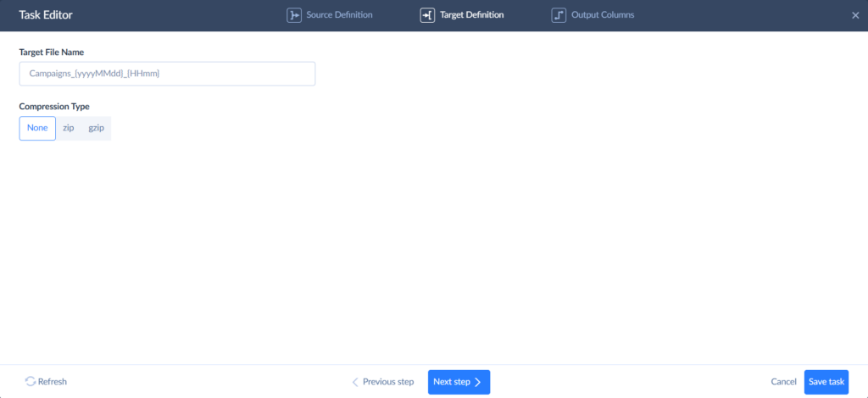Click the Cancel link
Viewport: 868px width, 398px height.
point(783,382)
